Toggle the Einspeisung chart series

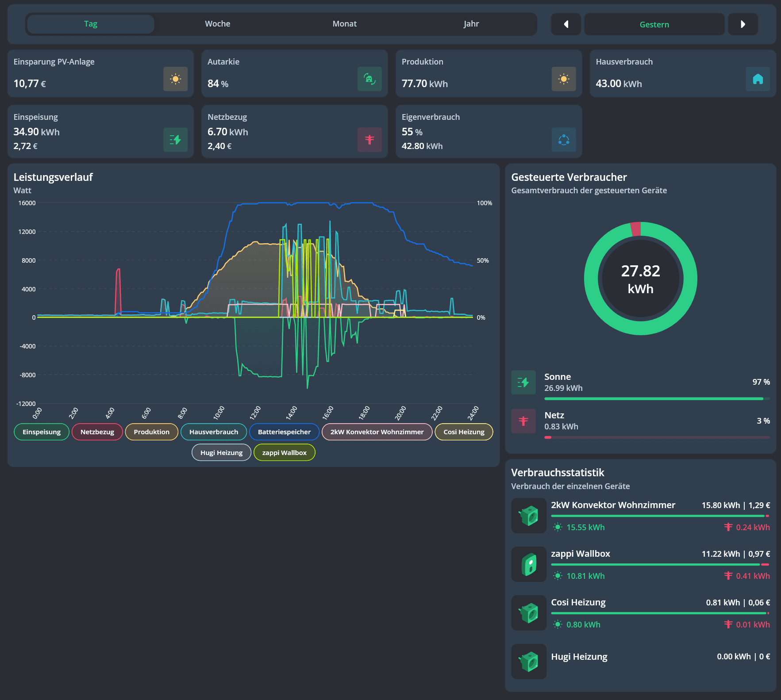click(42, 432)
